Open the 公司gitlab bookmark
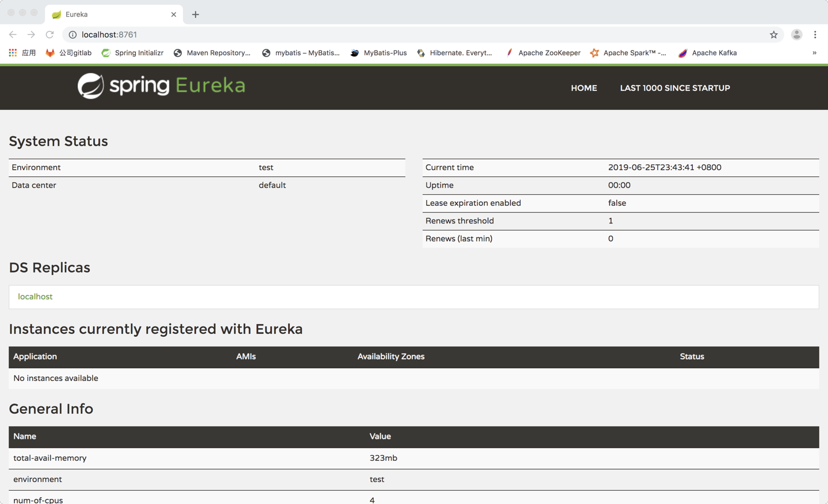 click(68, 53)
